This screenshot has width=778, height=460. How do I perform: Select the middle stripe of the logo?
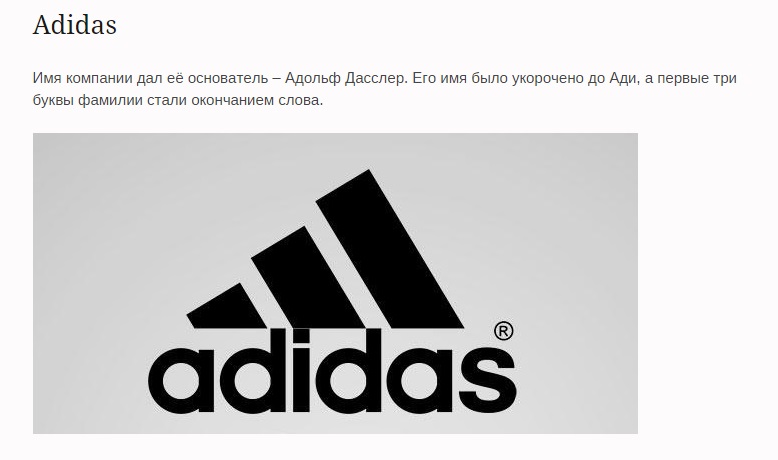(308, 277)
